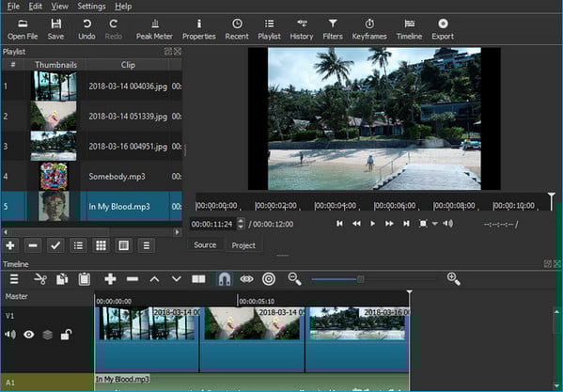Hide the V1 track with eye icon
Viewport: 563px width, 392px height.
(x=29, y=335)
